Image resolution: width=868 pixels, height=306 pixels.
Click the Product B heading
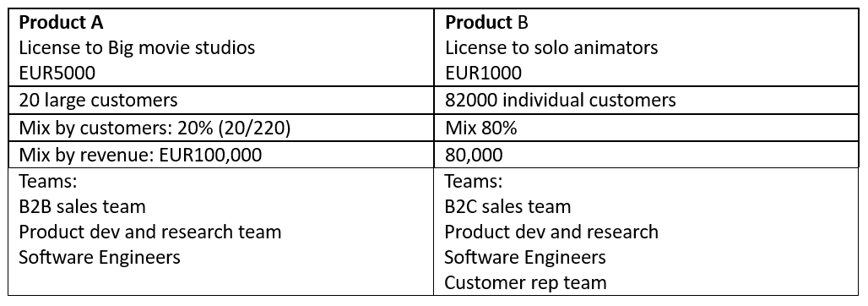click(x=486, y=22)
